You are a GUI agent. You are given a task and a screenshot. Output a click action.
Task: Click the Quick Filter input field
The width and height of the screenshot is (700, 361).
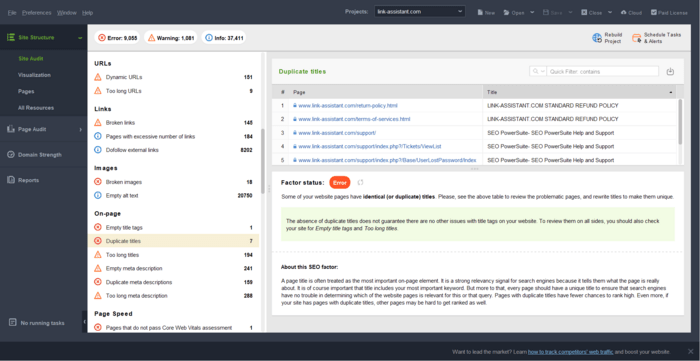(602, 71)
